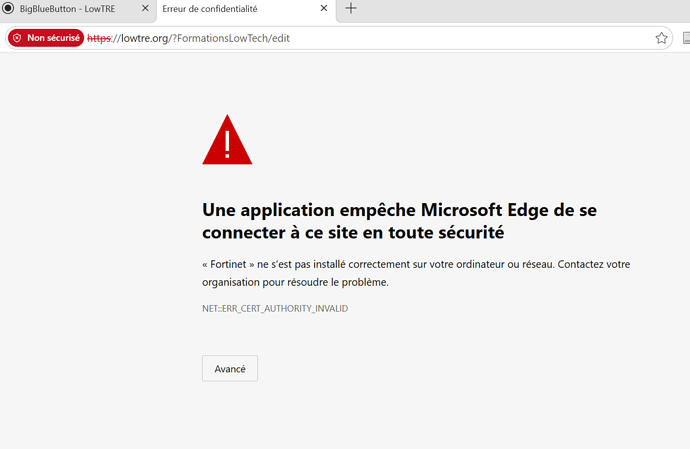This screenshot has width=690, height=449.
Task: Close the BigBlueButton - LowTRE tab
Action: pos(145,8)
